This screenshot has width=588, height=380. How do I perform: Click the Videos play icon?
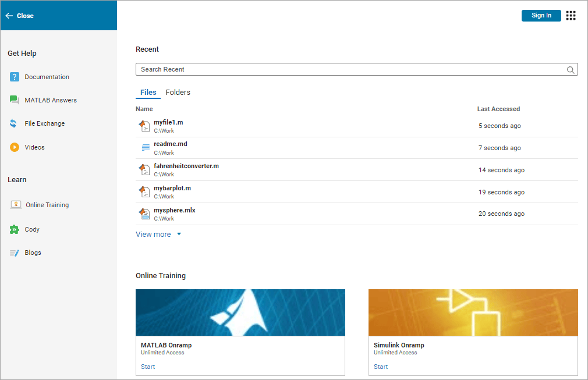click(x=14, y=147)
